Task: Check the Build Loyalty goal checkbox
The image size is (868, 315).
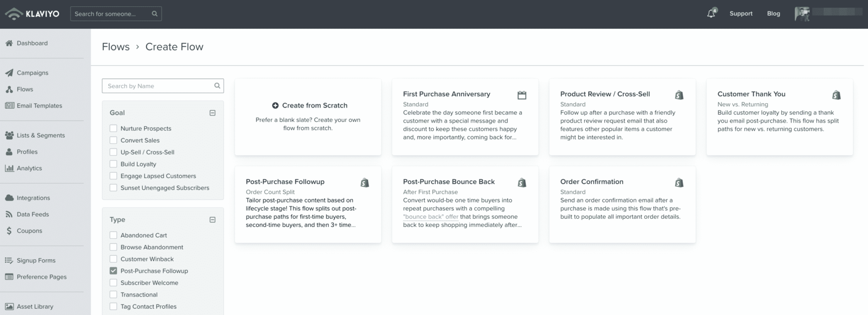Action: click(113, 164)
